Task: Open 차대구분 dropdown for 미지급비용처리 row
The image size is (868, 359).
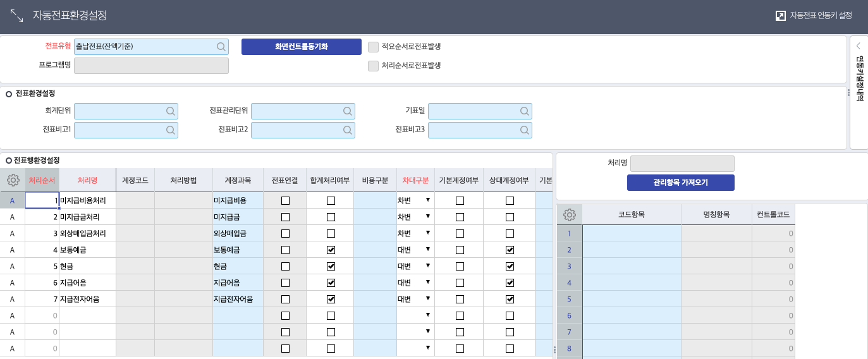Action: (428, 200)
